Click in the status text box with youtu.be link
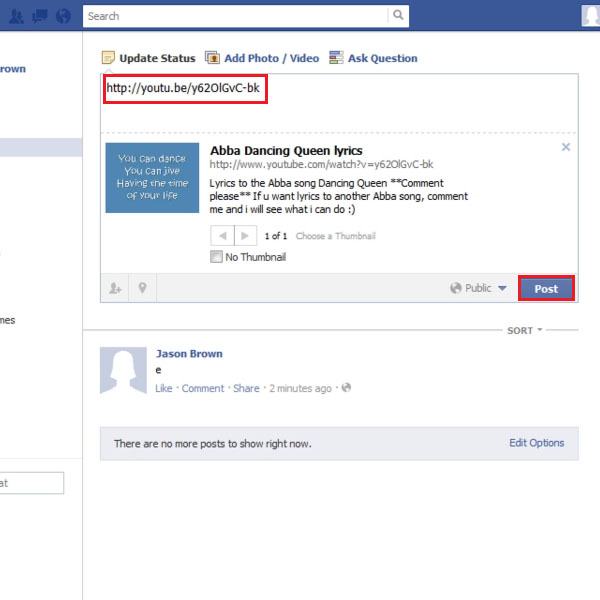 pyautogui.click(x=339, y=103)
